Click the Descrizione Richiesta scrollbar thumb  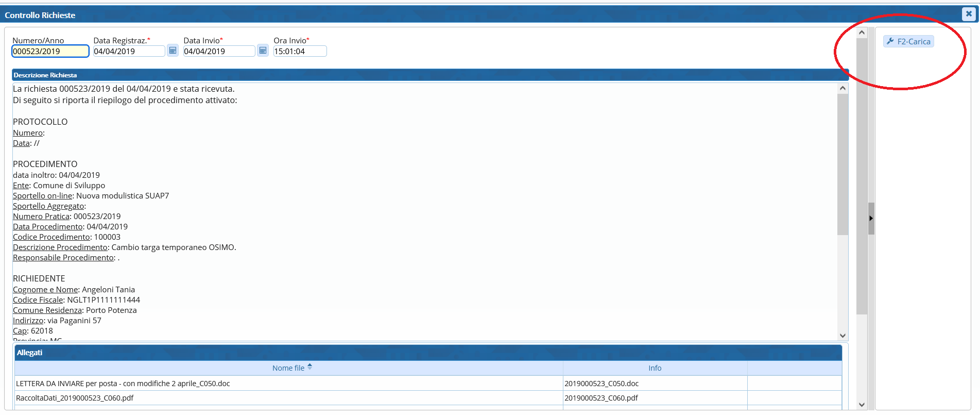843,165
